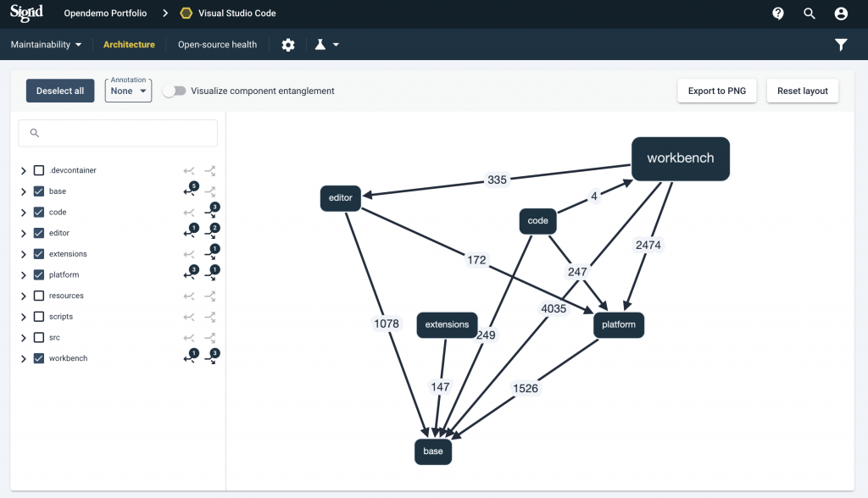Open the help question mark icon
868x498 pixels.
[778, 14]
